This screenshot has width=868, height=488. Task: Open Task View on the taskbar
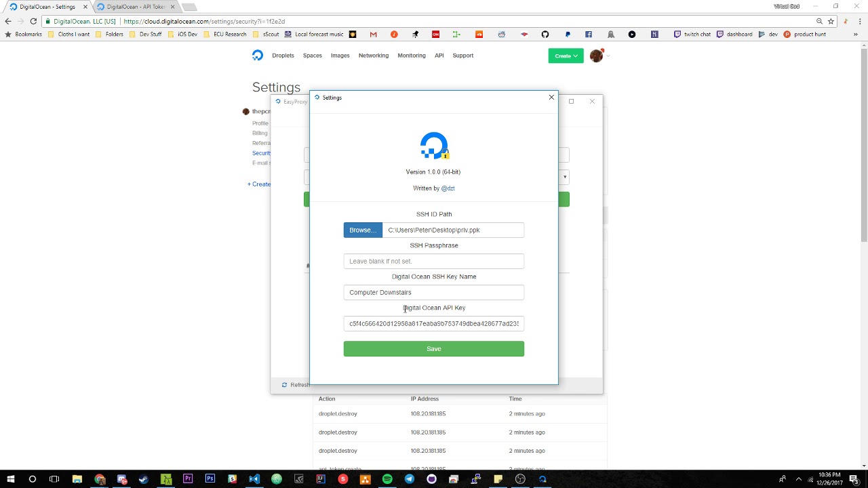click(x=54, y=479)
